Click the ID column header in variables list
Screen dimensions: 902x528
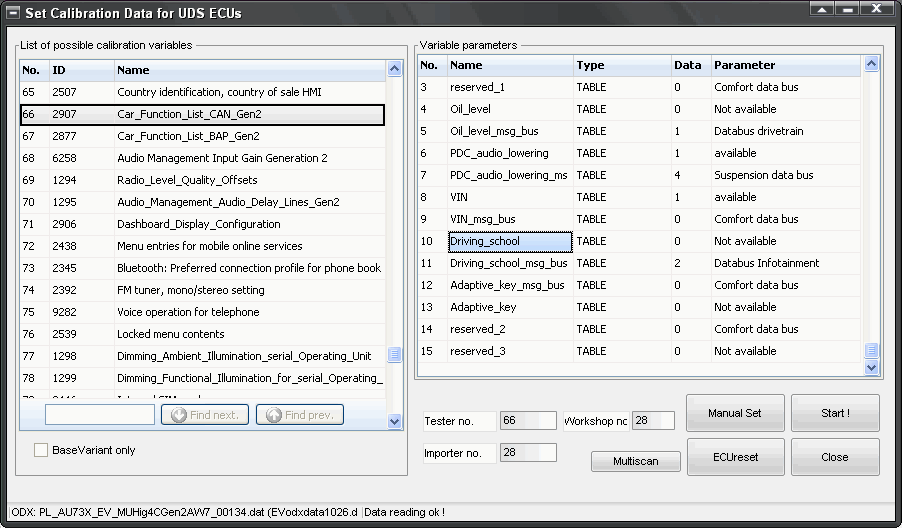click(79, 70)
